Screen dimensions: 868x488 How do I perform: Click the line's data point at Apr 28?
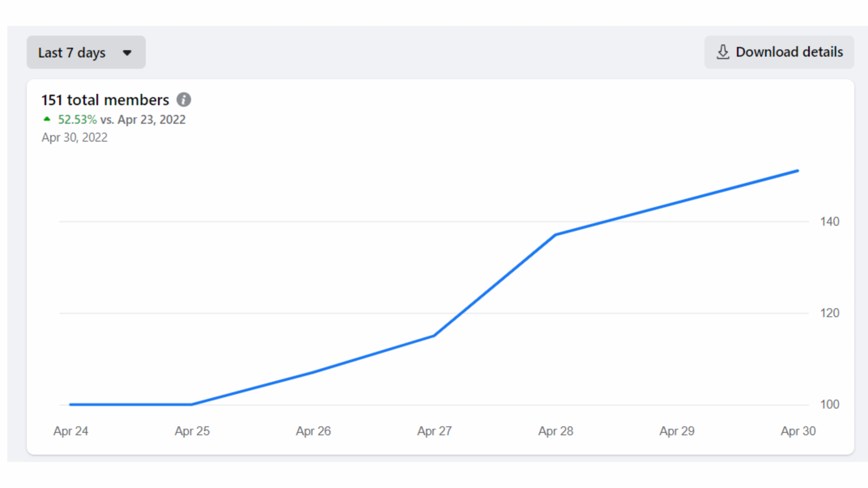556,235
